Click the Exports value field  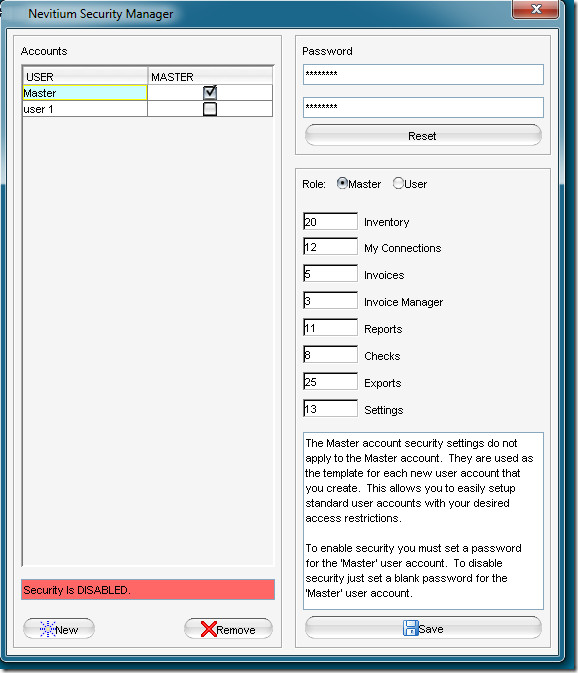(x=330, y=382)
